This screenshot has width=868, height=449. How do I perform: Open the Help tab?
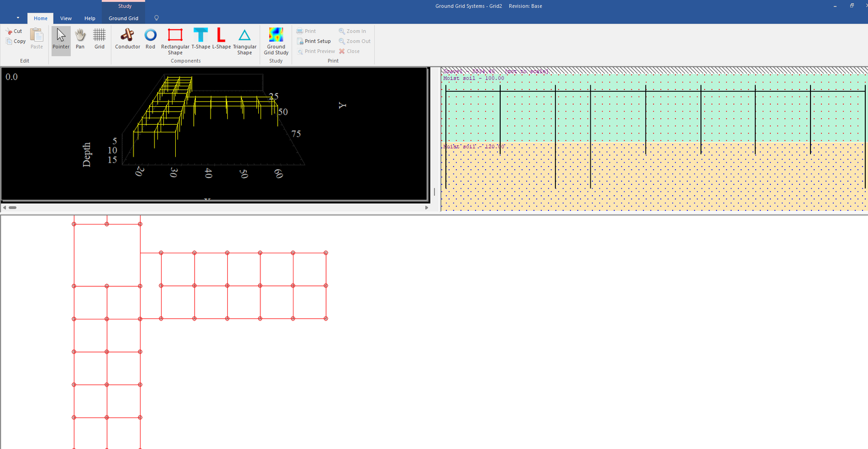pos(90,18)
